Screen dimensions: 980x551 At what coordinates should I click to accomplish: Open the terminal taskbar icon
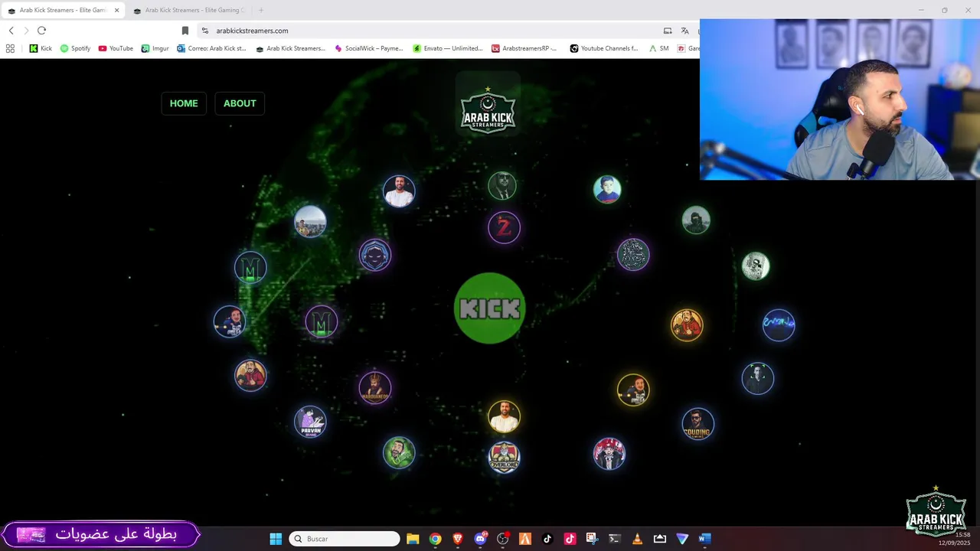(614, 539)
